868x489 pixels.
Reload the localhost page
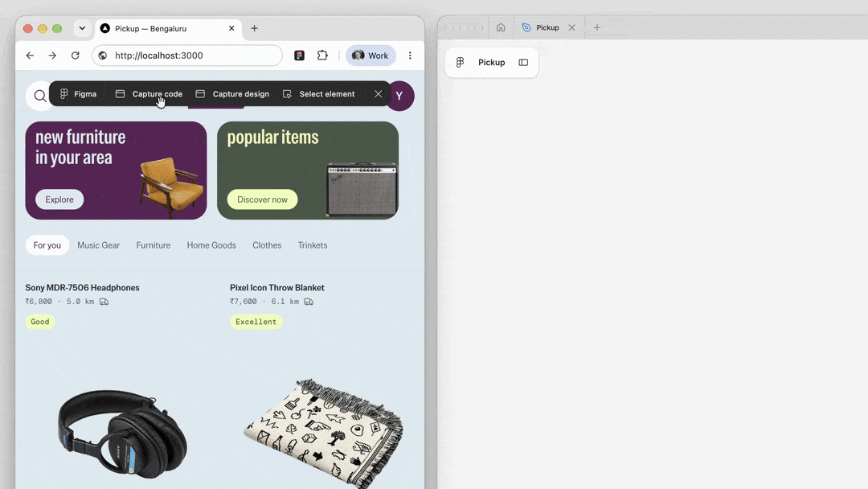(x=76, y=55)
